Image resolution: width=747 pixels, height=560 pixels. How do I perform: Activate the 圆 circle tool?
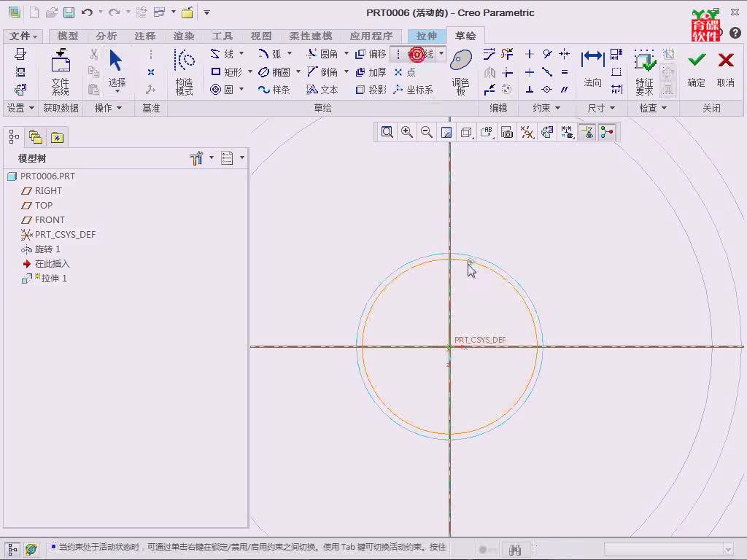(x=222, y=90)
